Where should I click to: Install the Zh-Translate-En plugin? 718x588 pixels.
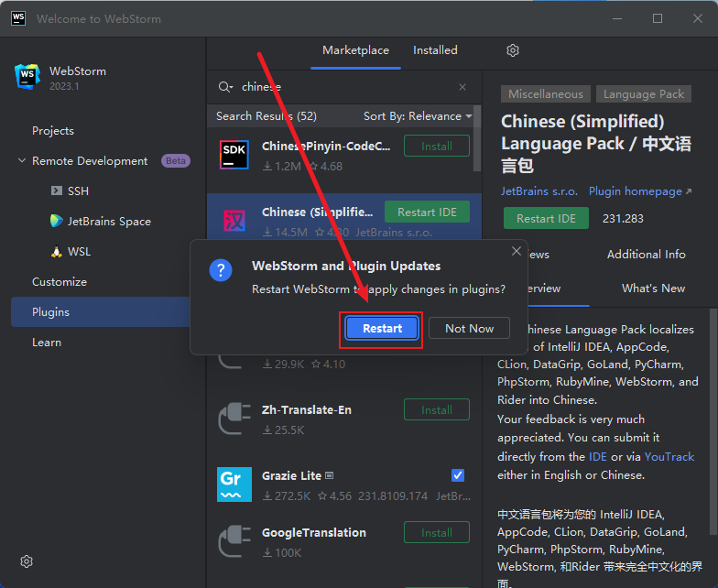tap(436, 410)
